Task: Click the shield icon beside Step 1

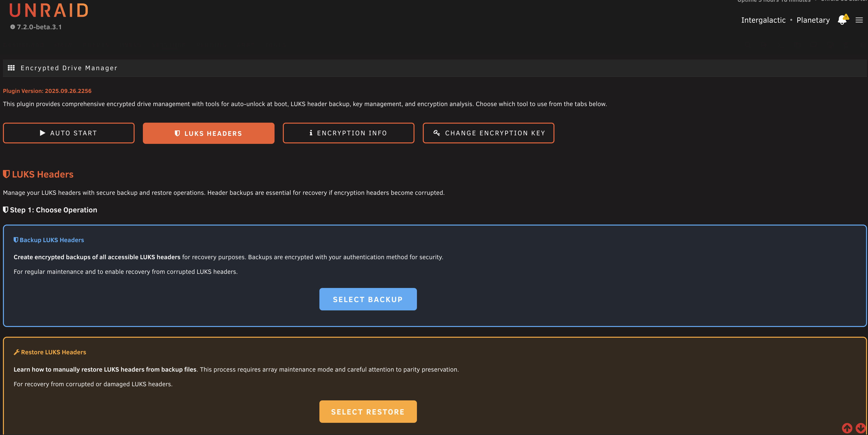Action: click(5, 210)
